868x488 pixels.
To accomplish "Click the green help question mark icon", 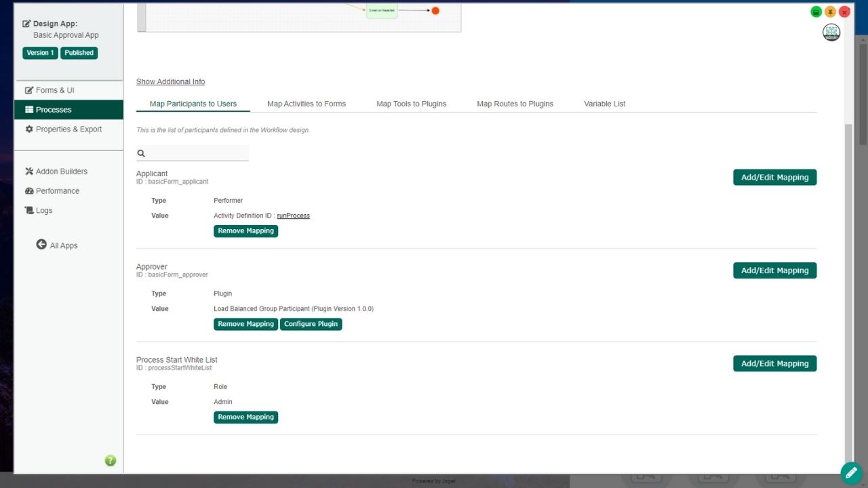I will pyautogui.click(x=111, y=461).
